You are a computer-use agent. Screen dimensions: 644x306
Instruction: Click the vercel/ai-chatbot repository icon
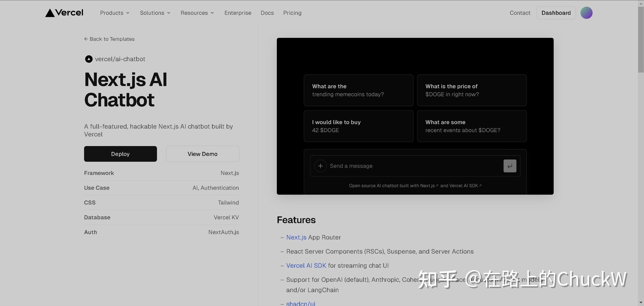pyautogui.click(x=89, y=59)
